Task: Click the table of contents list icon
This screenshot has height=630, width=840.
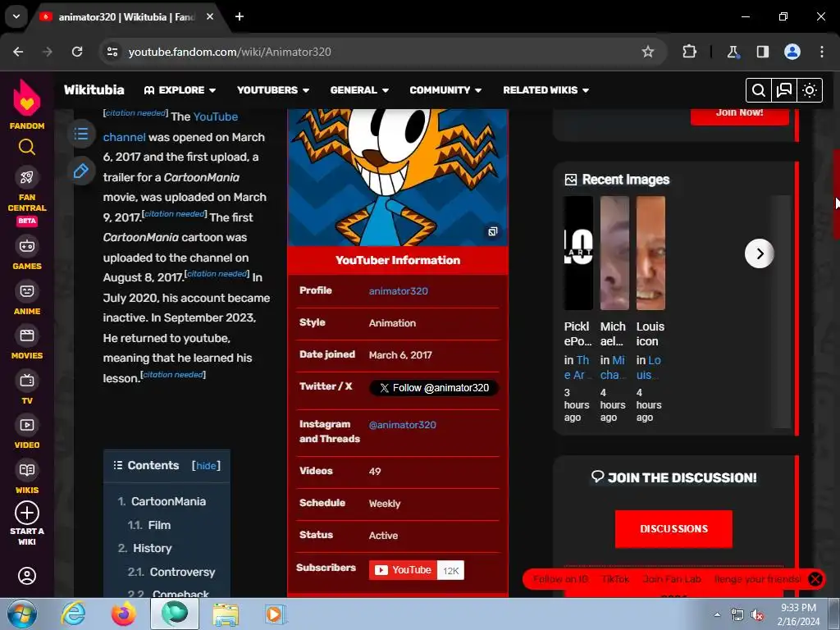Action: point(81,134)
